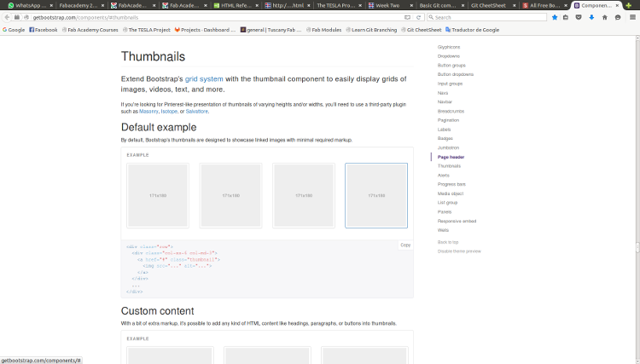Open the Learn Git Branching bookmark
640x364 pixels.
click(x=371, y=30)
